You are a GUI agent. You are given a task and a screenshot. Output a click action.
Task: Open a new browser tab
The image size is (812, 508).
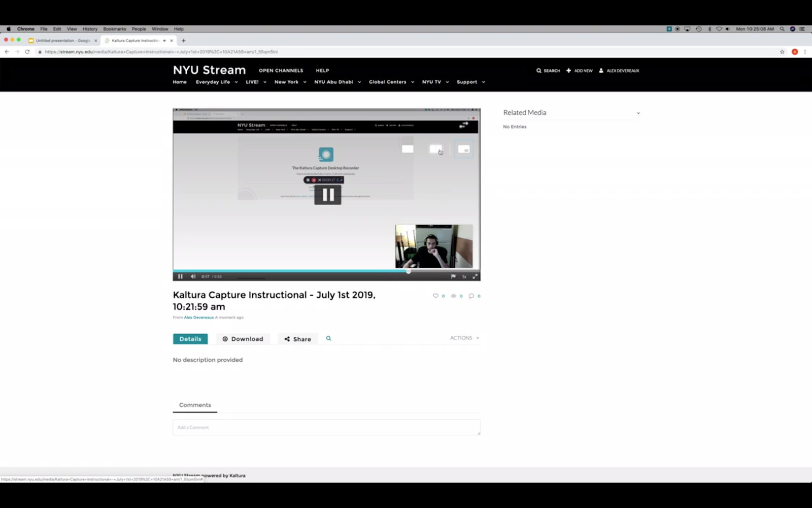tap(184, 41)
